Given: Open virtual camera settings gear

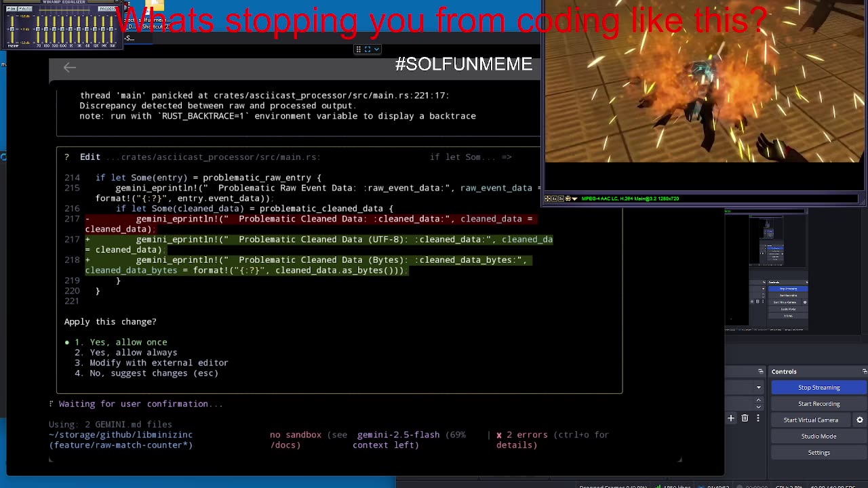Looking at the screenshot, I should pyautogui.click(x=859, y=420).
